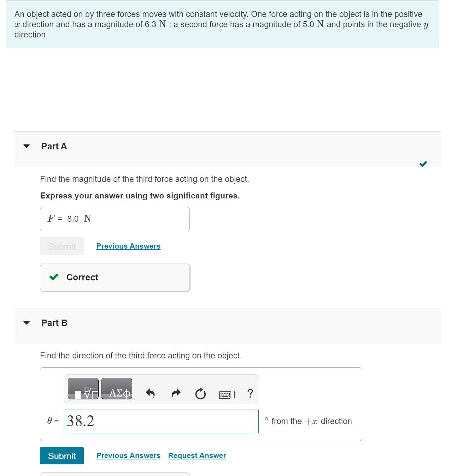Switch to the Part B heading
The height and width of the screenshot is (476, 451).
(54, 323)
